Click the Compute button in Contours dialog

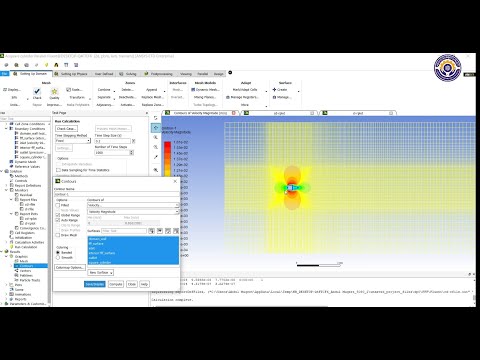pos(116,284)
